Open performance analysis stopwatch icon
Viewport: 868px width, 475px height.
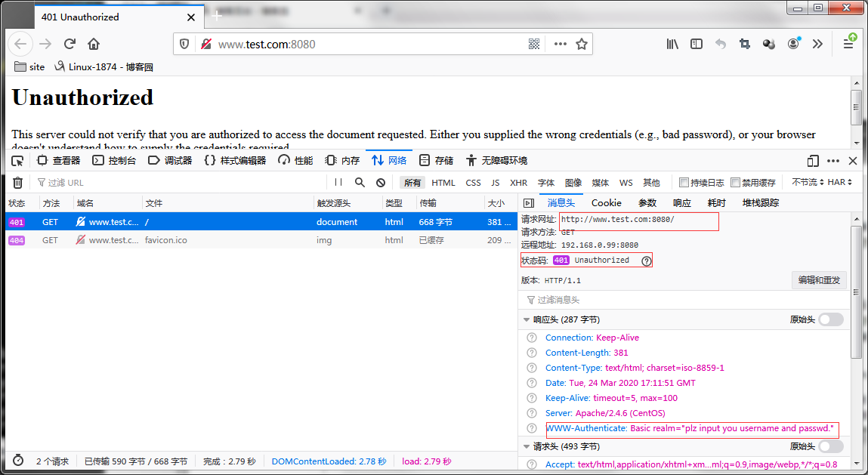18,461
